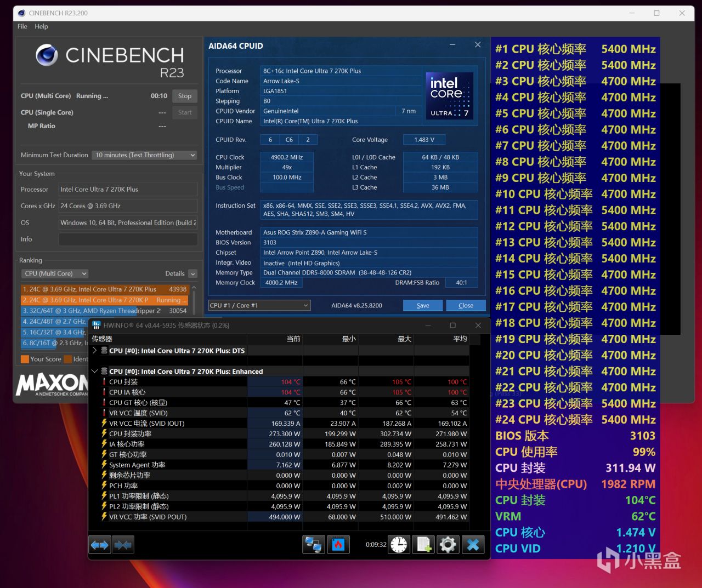Image resolution: width=702 pixels, height=588 pixels.
Task: Open the Minimum Test Duration dropdown
Action: click(x=145, y=155)
